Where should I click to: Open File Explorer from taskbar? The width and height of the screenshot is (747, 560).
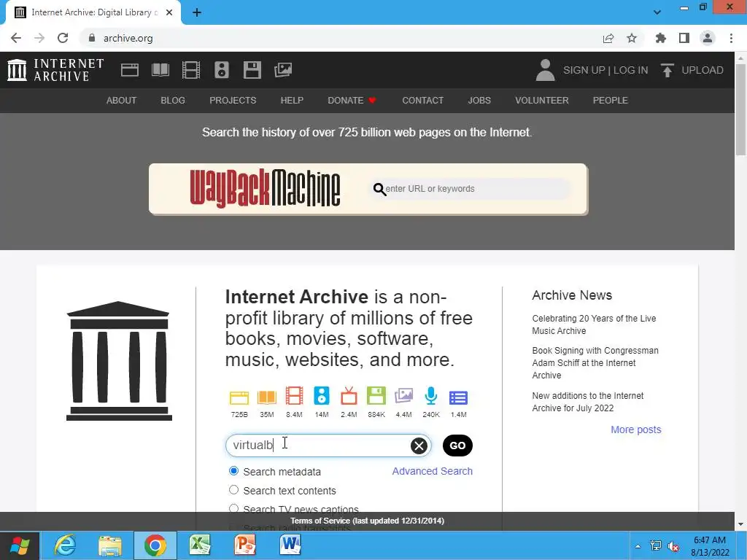click(x=110, y=545)
